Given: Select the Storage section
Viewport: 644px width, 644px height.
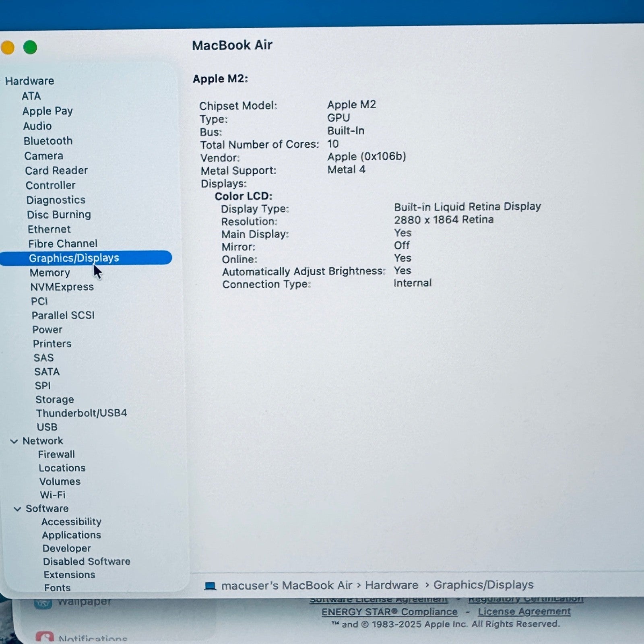Looking at the screenshot, I should click(54, 399).
